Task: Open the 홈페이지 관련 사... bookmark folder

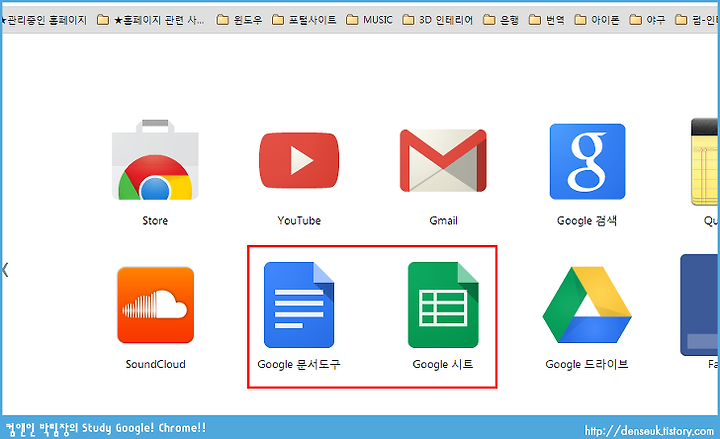Action: click(x=151, y=20)
